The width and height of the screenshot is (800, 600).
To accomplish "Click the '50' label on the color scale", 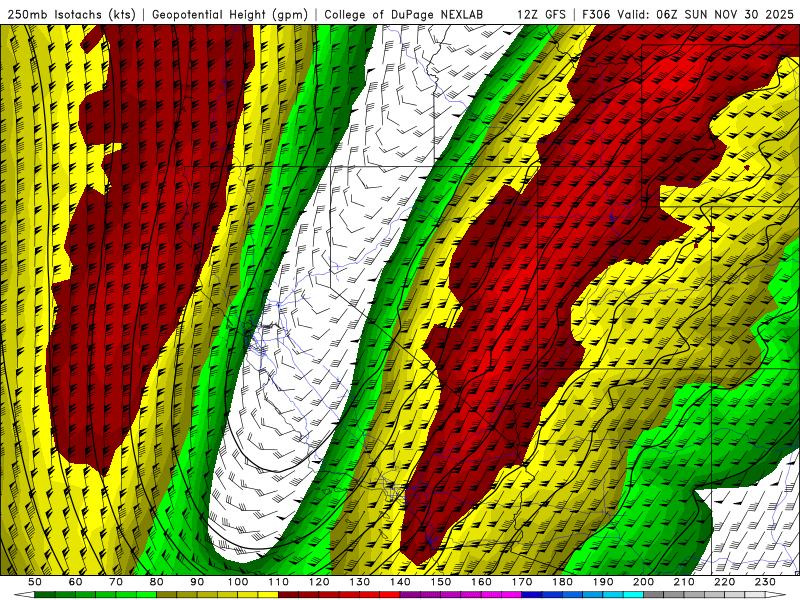I will point(35,582).
